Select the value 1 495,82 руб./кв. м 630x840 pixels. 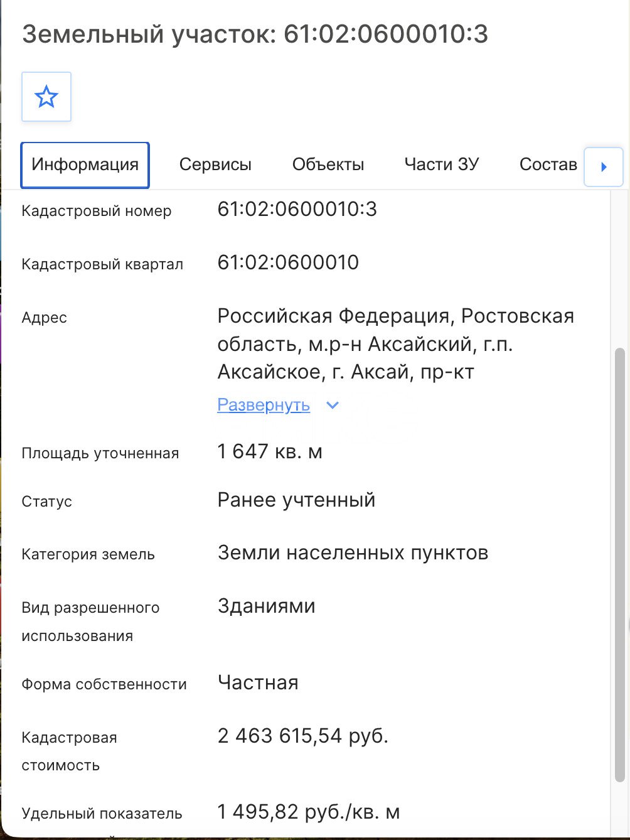coord(309,812)
